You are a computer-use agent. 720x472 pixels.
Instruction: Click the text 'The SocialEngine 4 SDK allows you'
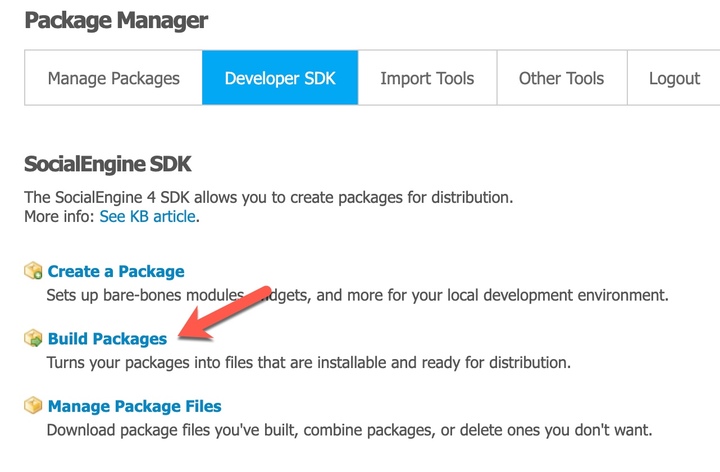coord(146,197)
